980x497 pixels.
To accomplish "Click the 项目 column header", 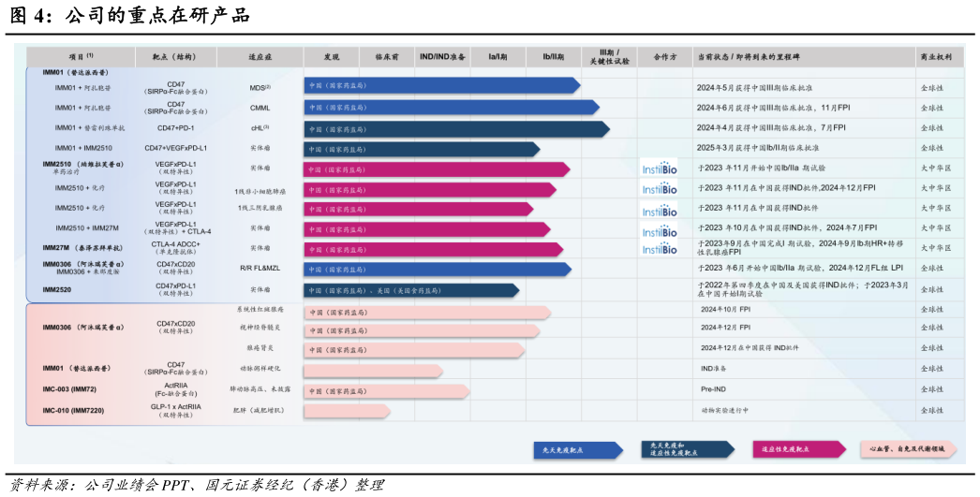I will 81,57.
